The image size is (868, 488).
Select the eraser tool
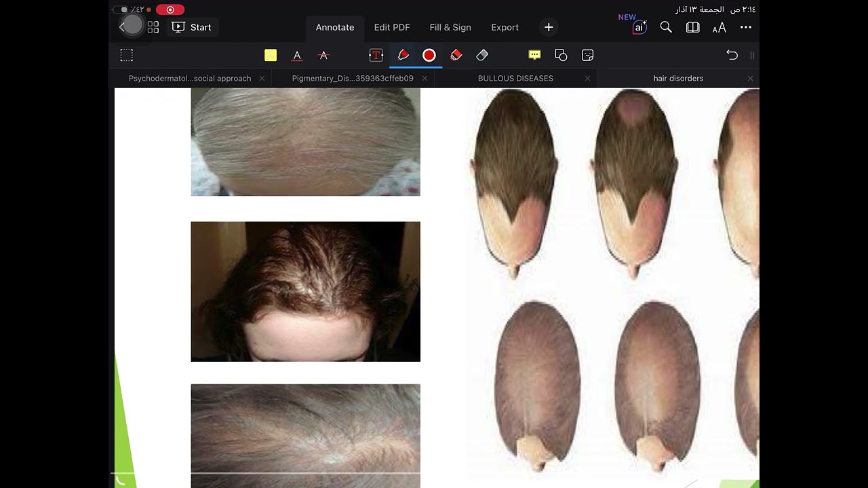pos(482,55)
